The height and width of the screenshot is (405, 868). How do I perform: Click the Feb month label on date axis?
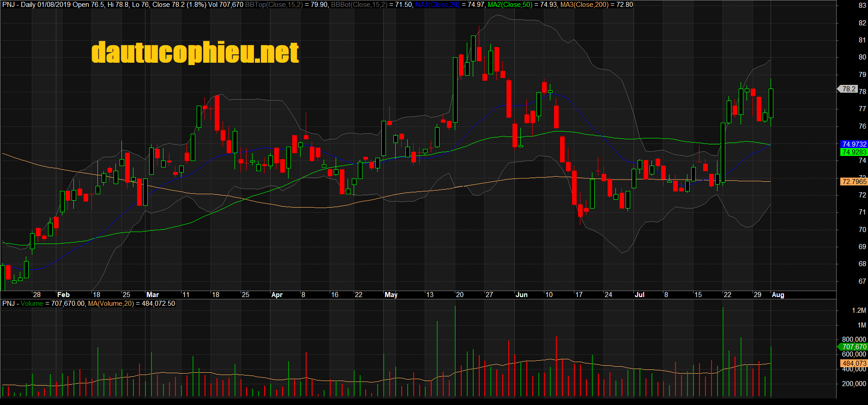(x=63, y=295)
